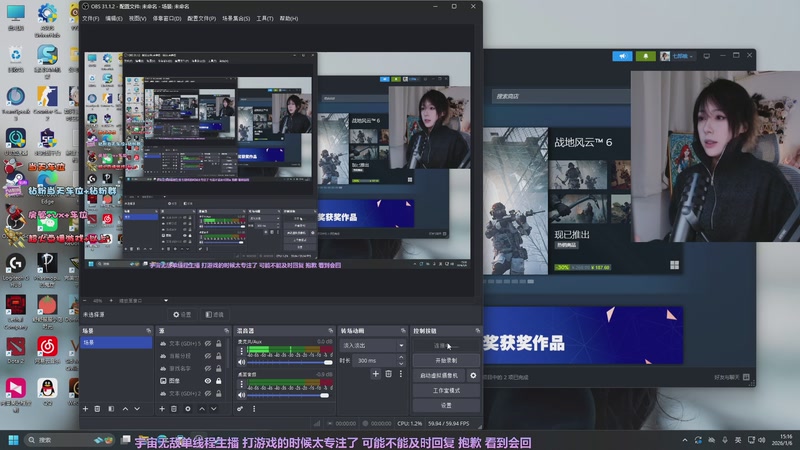Open Steam 好友与聊天 friends chat
The width and height of the screenshot is (800, 450).
[x=732, y=377]
